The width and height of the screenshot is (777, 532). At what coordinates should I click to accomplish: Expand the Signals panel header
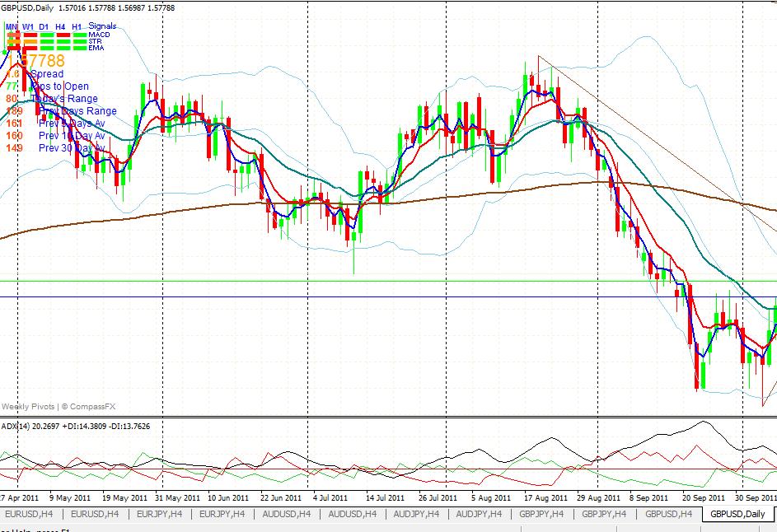coord(103,26)
